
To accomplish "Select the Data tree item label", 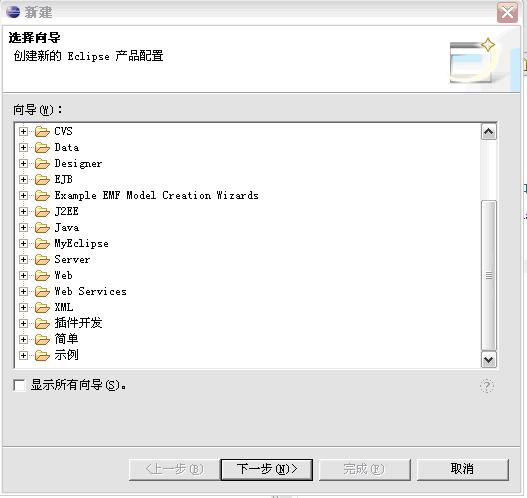I will tap(67, 148).
